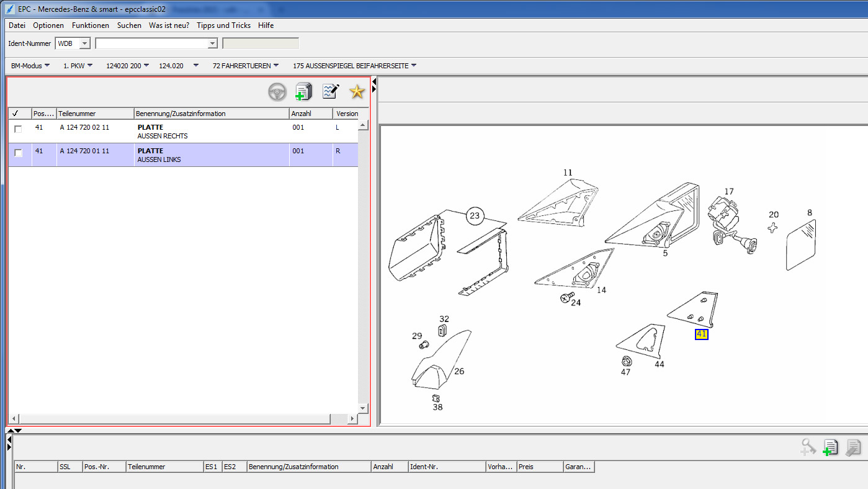Click the Ident-Nr. column header
The height and width of the screenshot is (489, 868).
[x=447, y=467]
